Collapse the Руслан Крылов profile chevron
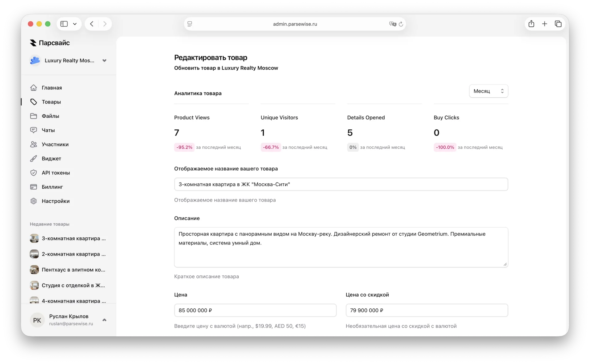590x364 pixels. click(x=104, y=320)
